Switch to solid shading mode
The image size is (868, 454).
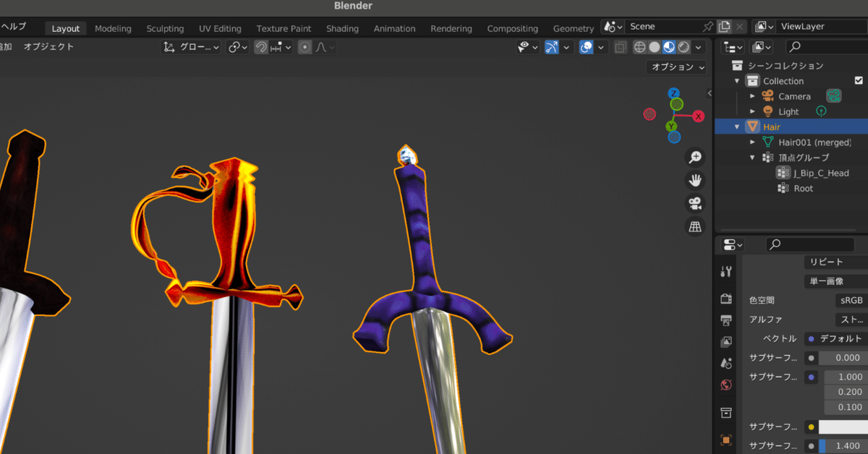655,47
